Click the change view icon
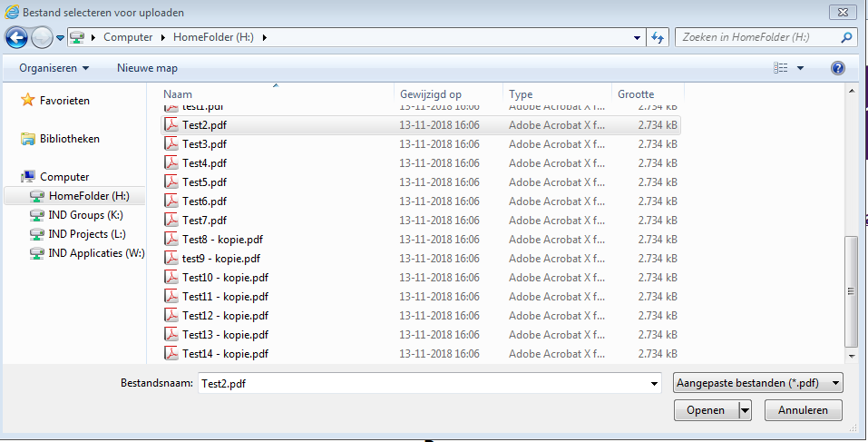 coord(781,68)
